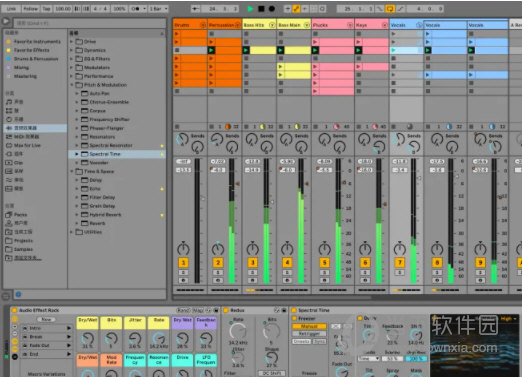The image size is (522, 377).
Task: Select the Hybrid Reverb device
Action: pos(105,215)
